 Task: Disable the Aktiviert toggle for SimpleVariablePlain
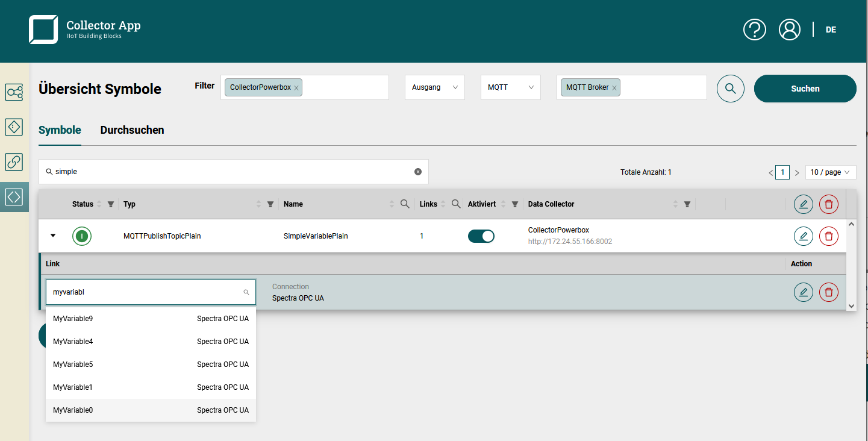pyautogui.click(x=481, y=236)
